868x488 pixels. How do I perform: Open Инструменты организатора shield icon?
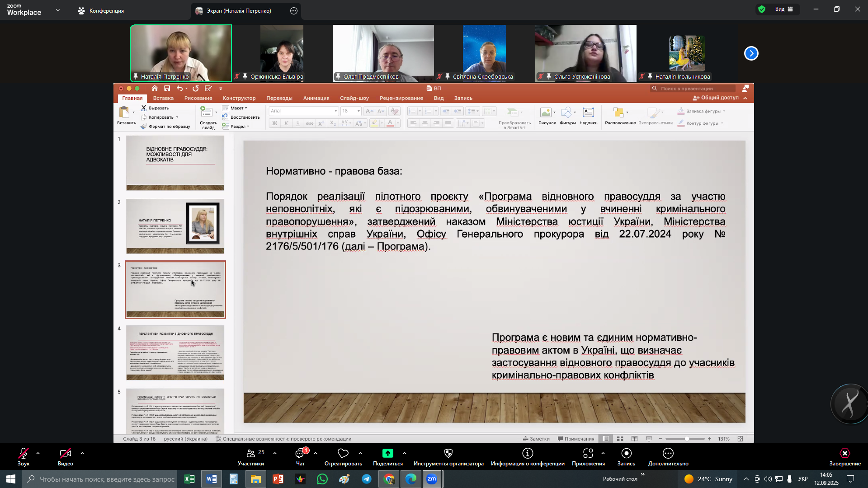[448, 454]
